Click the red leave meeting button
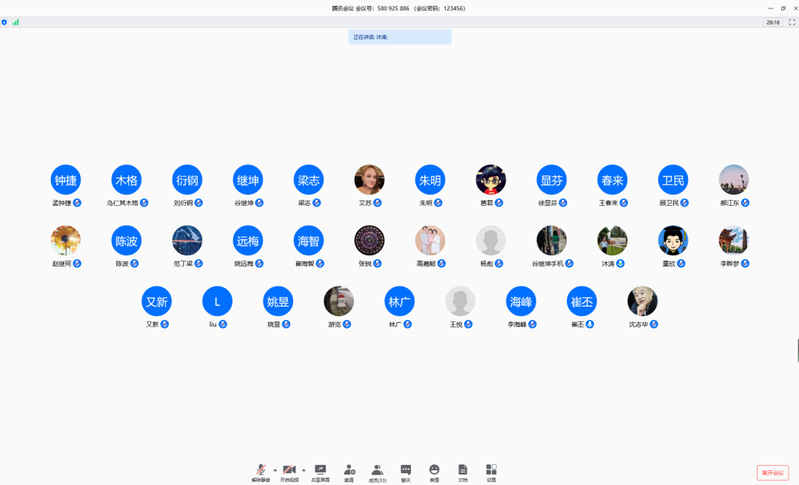Viewport: 799px width, 485px height. pos(772,473)
